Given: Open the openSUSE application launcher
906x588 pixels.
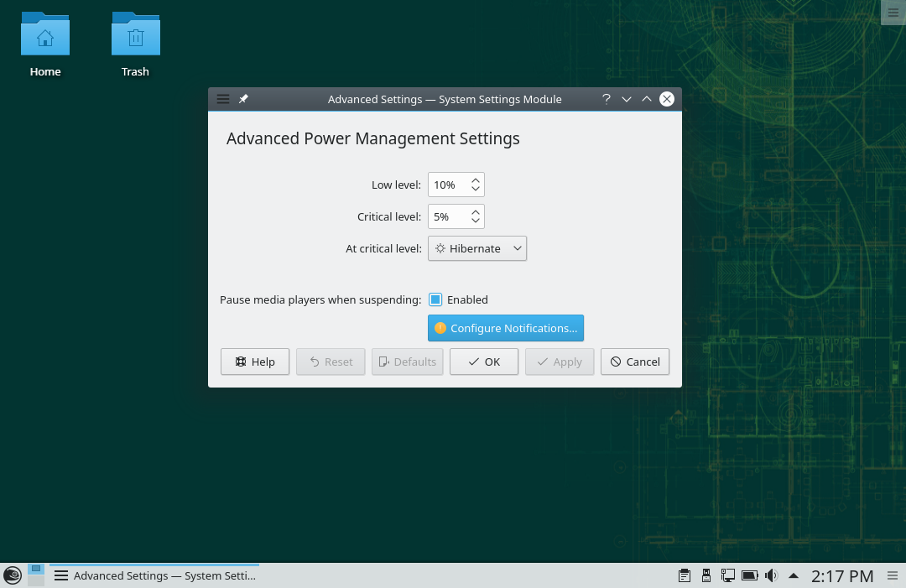Looking at the screenshot, I should click(12, 575).
